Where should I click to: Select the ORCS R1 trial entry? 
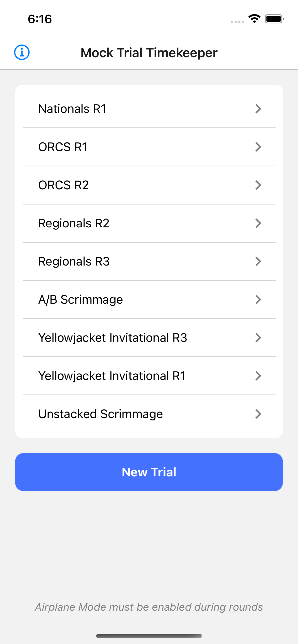coord(63,147)
